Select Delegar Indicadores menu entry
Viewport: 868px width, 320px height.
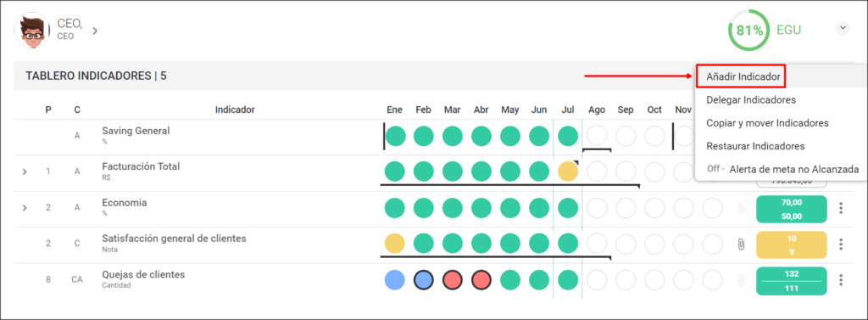(x=751, y=100)
